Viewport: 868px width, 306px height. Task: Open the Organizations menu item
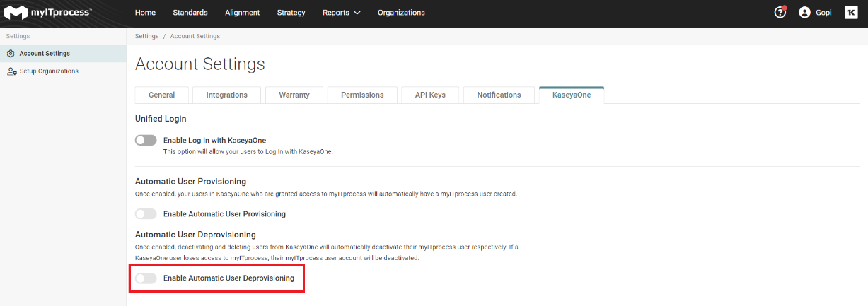point(401,13)
